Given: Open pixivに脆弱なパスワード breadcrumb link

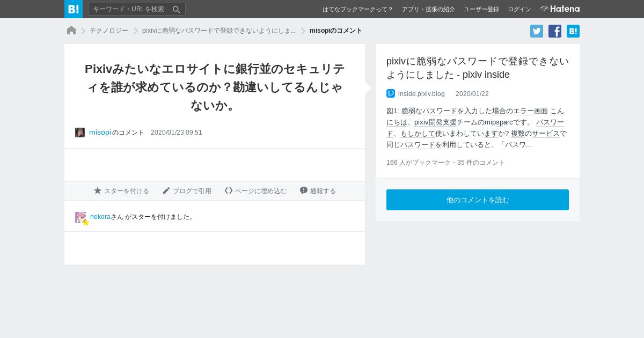Looking at the screenshot, I should [x=219, y=31].
